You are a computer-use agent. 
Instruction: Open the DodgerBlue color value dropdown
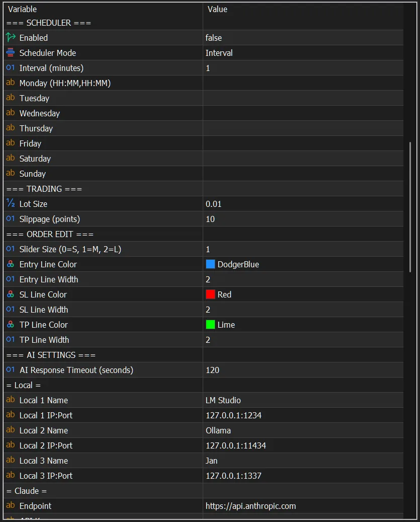(x=303, y=264)
